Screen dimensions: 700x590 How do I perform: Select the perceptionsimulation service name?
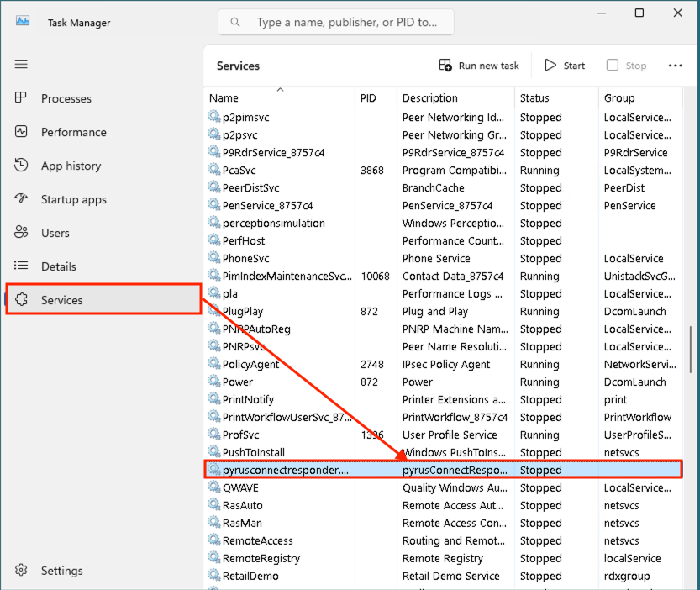[274, 224]
